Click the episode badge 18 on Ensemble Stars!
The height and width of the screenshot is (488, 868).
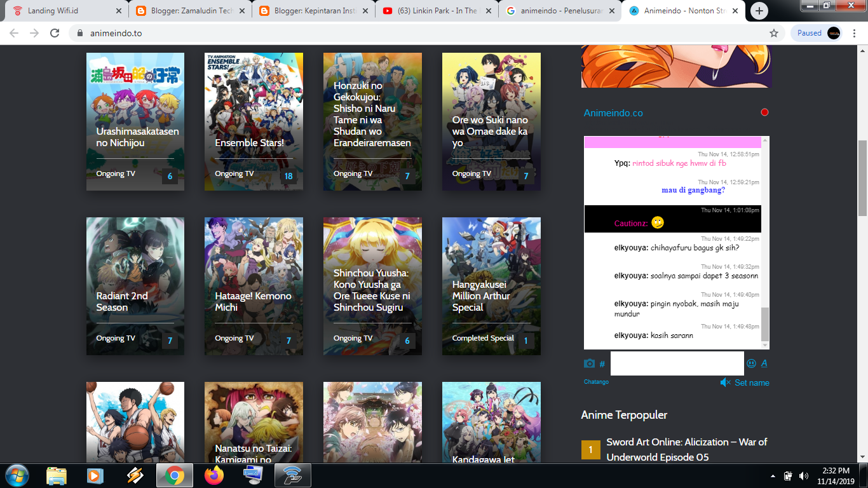point(288,176)
